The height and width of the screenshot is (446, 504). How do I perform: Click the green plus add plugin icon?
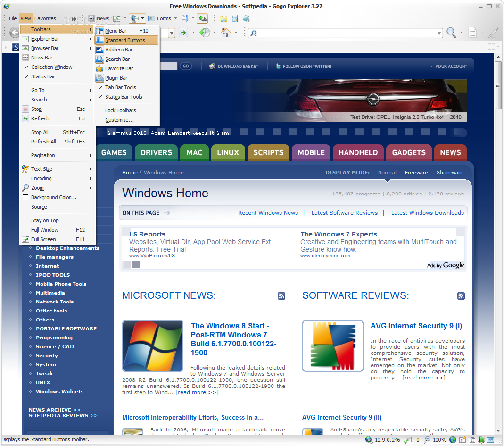tap(203, 18)
